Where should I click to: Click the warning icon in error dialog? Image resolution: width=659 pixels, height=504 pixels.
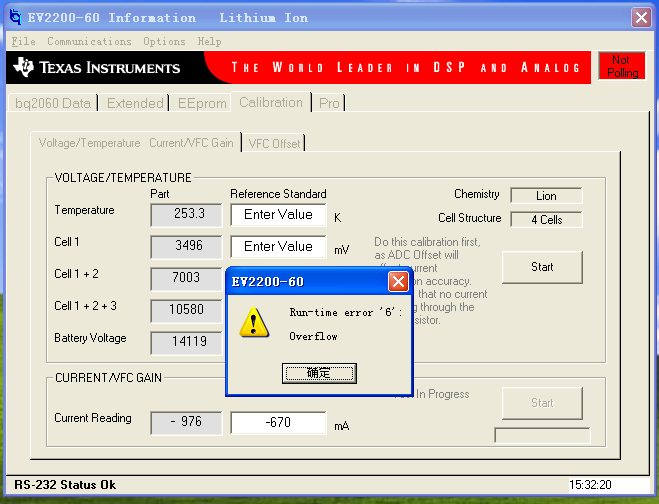click(x=254, y=322)
